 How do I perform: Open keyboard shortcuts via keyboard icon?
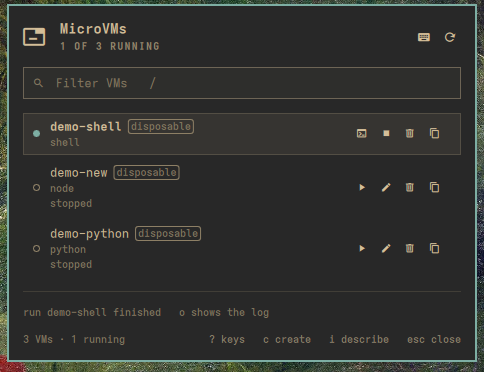tap(424, 37)
